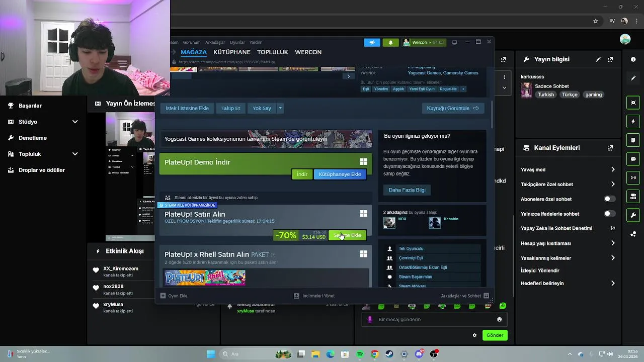The width and height of the screenshot is (644, 362).
Task: Click PlateUp! x Rhell bundle thumbnail
Action: point(205,278)
